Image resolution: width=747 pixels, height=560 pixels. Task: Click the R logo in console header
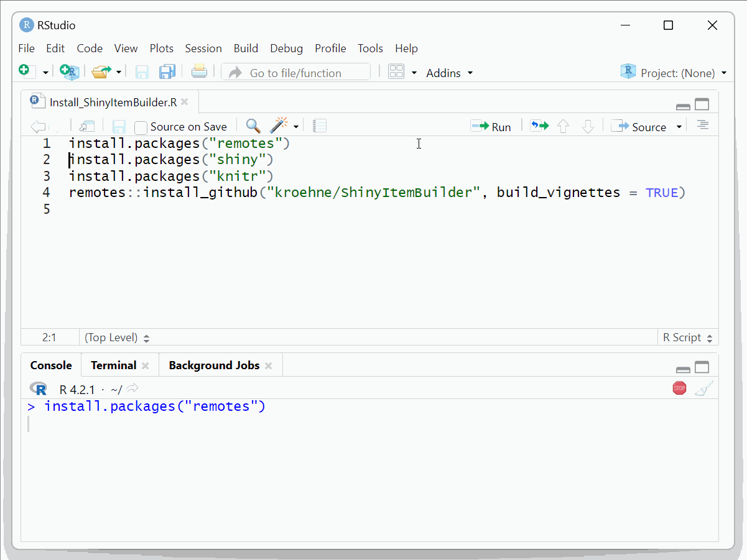38,389
